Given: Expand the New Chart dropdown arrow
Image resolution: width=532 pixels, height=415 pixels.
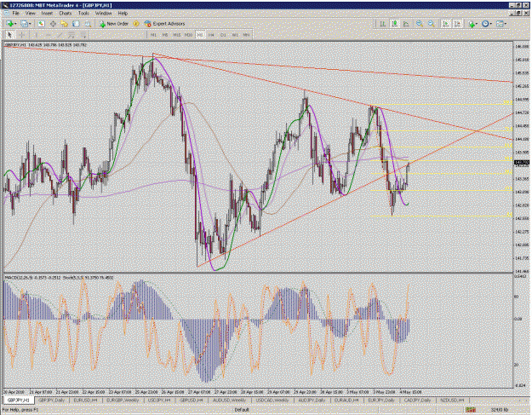Looking at the screenshot, I should [15, 24].
